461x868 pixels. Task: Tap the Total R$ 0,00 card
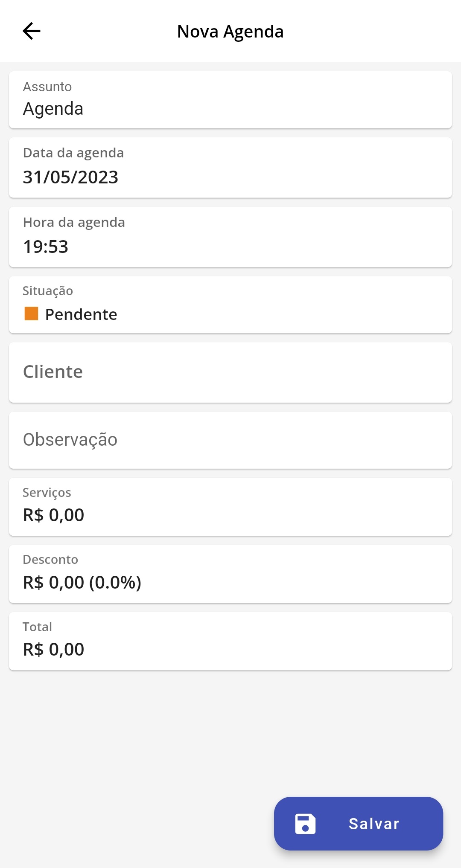(x=230, y=641)
